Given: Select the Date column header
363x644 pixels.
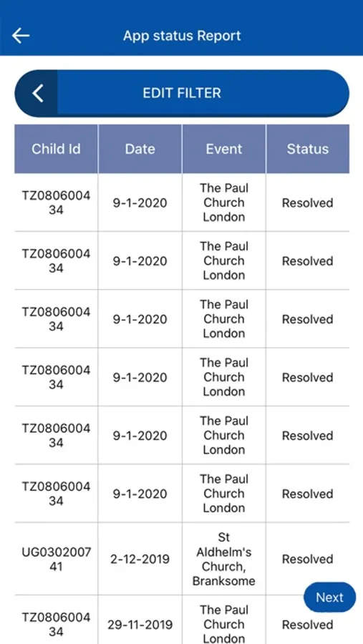Looking at the screenshot, I should tap(140, 149).
